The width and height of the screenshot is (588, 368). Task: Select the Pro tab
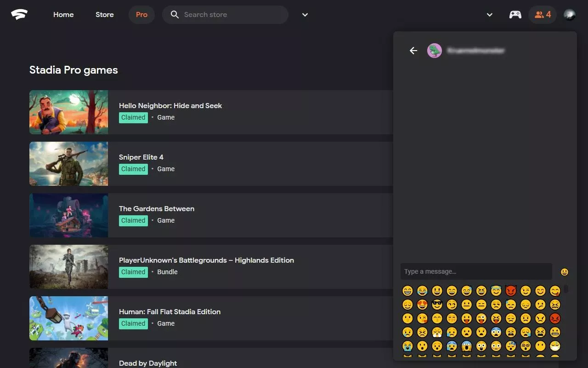click(141, 15)
